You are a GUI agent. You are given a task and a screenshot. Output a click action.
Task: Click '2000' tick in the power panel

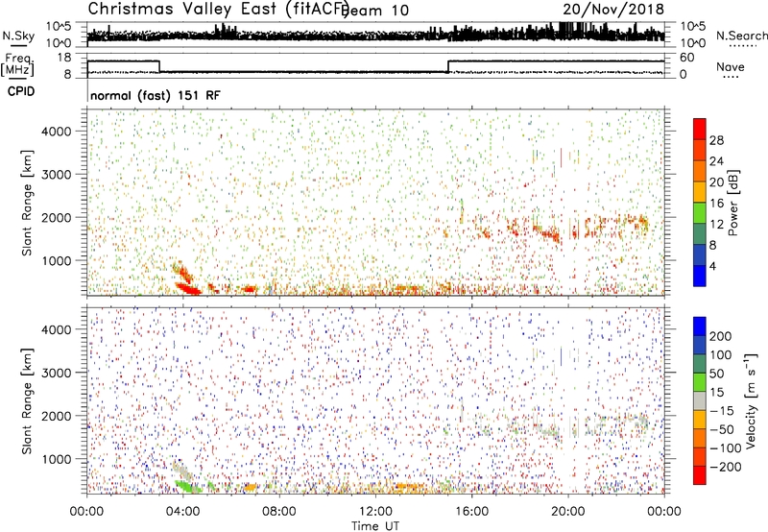(57, 217)
